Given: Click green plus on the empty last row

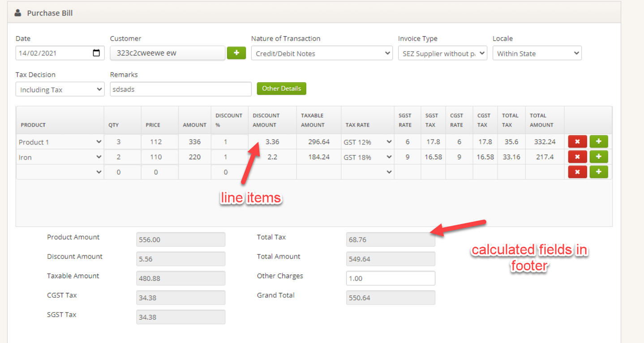Looking at the screenshot, I should tap(599, 172).
